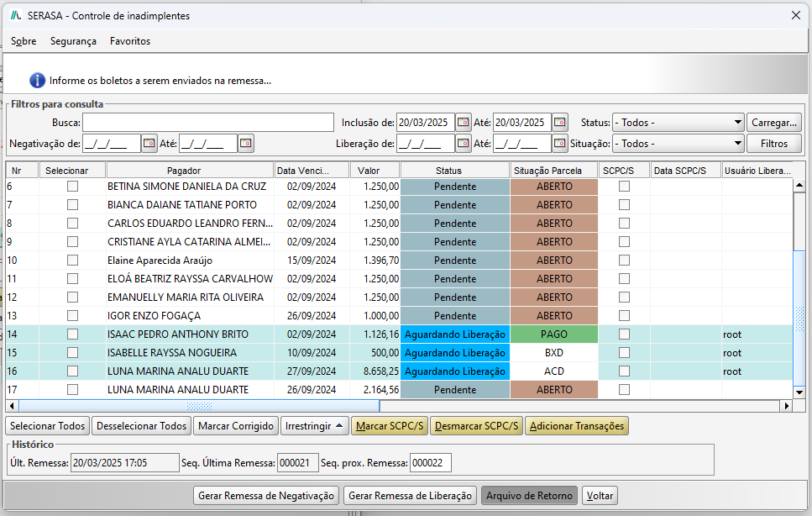This screenshot has width=812, height=516.
Task: Click the horizontal scroll left arrow
Action: tap(12, 406)
